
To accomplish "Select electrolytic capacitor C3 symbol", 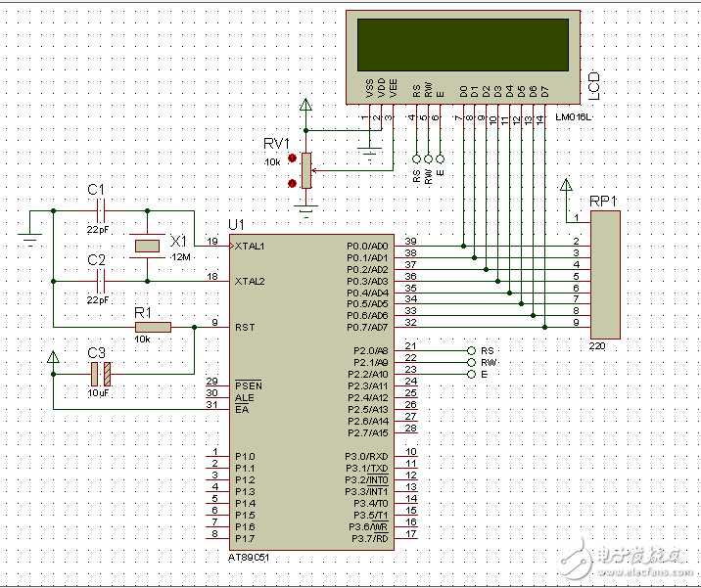I will 101,374.
